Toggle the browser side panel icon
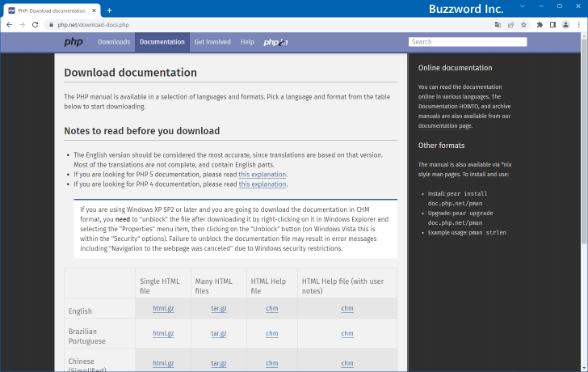The height and width of the screenshot is (372, 588). tap(553, 25)
